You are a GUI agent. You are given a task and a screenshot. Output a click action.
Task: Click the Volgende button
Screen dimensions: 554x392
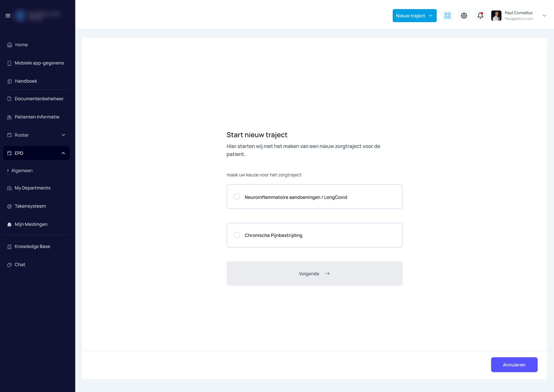[314, 274]
